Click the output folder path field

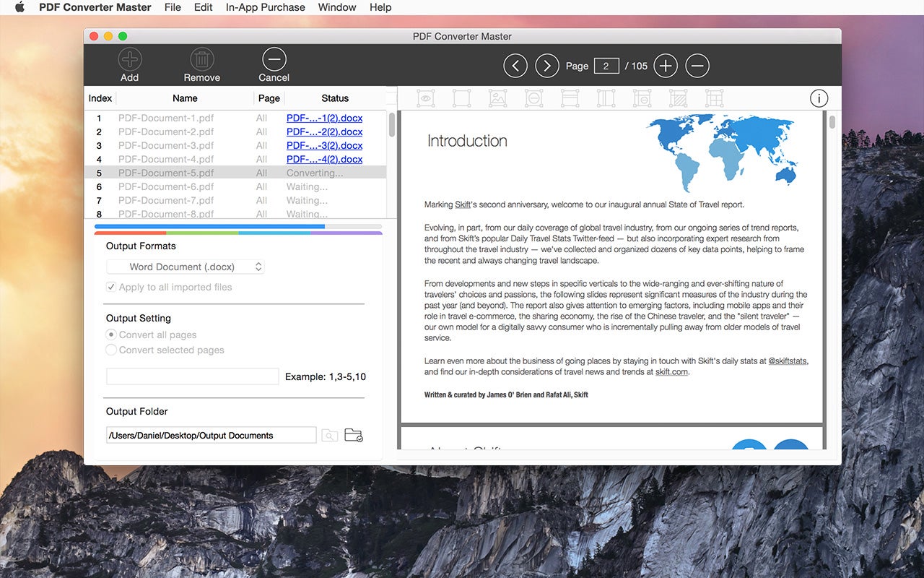point(211,435)
